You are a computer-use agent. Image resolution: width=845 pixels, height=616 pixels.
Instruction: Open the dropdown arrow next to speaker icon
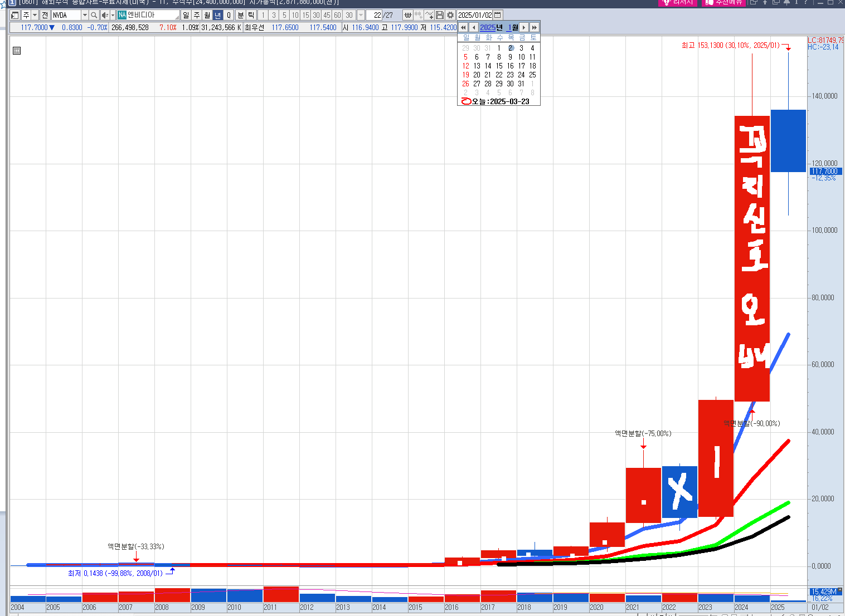[x=113, y=15]
